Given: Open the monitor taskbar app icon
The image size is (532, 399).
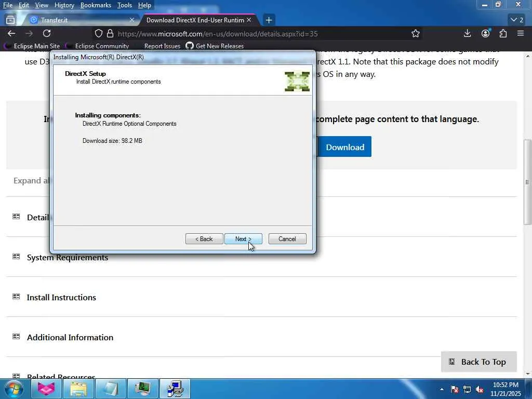Looking at the screenshot, I should pos(143,389).
